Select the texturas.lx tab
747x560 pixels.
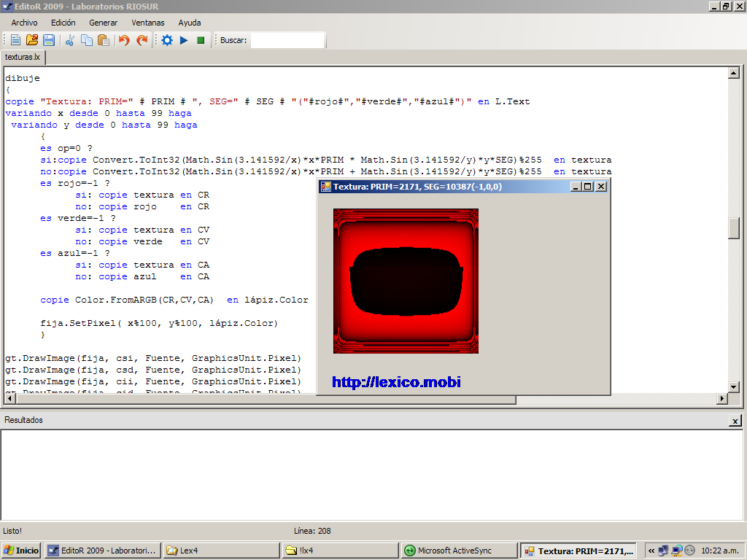click(x=23, y=57)
